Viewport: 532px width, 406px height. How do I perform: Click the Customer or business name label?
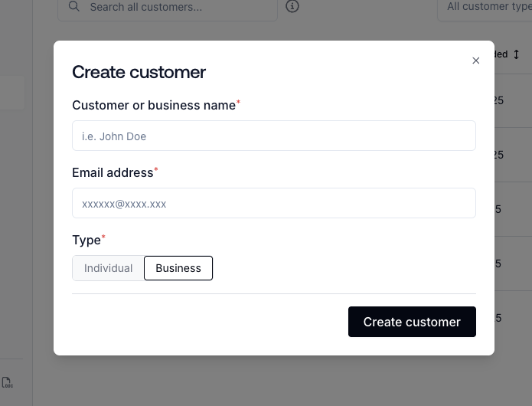click(x=154, y=105)
